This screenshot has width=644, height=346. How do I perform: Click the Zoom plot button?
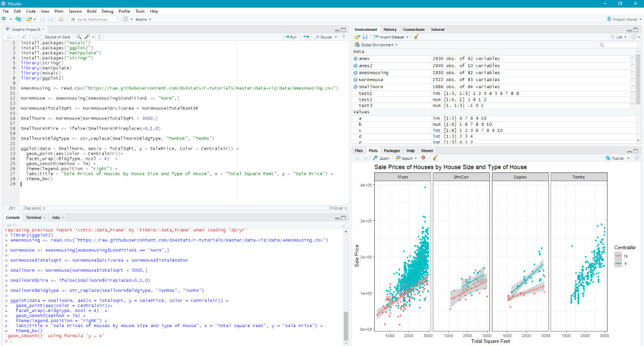(x=381, y=158)
